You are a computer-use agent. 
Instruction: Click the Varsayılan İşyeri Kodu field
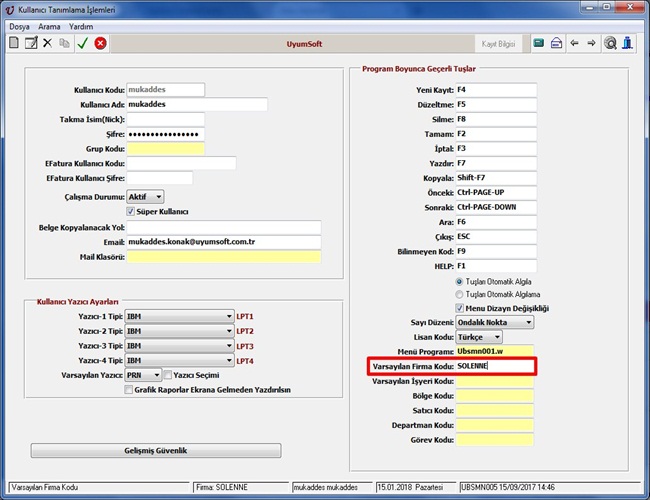tap(495, 381)
